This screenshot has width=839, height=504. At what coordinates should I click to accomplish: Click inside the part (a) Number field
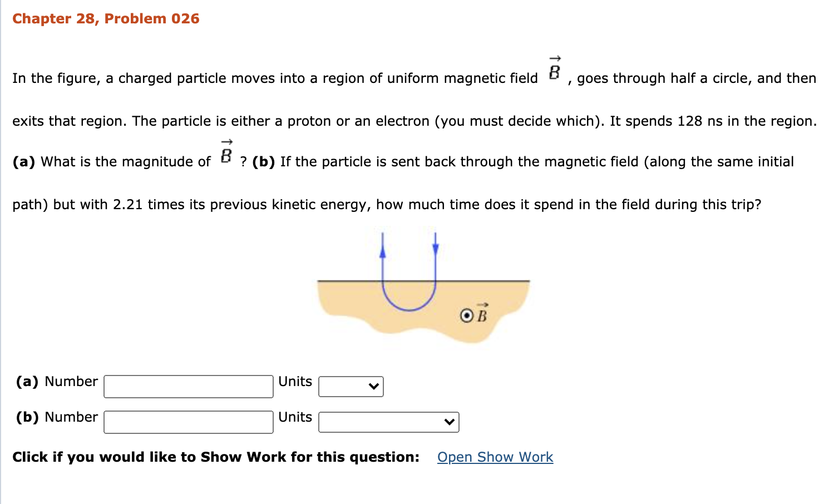[187, 386]
